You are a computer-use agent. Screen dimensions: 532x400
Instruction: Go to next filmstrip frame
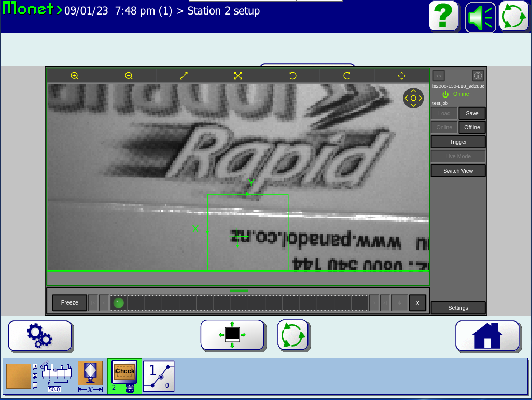374,303
